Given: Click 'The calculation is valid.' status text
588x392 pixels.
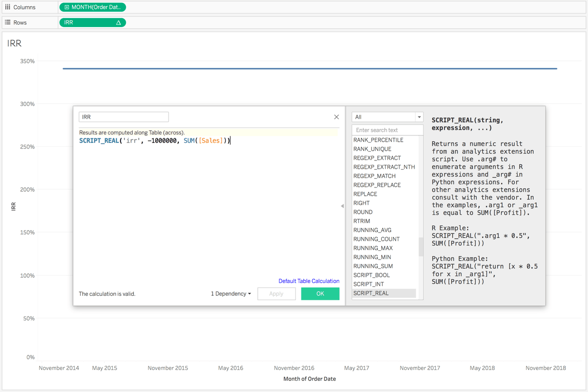Looking at the screenshot, I should tap(107, 294).
